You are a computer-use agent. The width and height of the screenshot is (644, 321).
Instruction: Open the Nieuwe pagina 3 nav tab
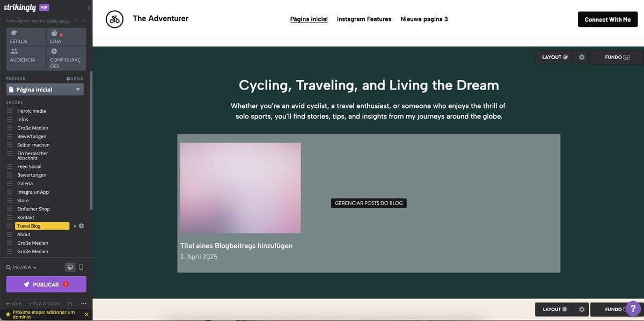pos(424,19)
